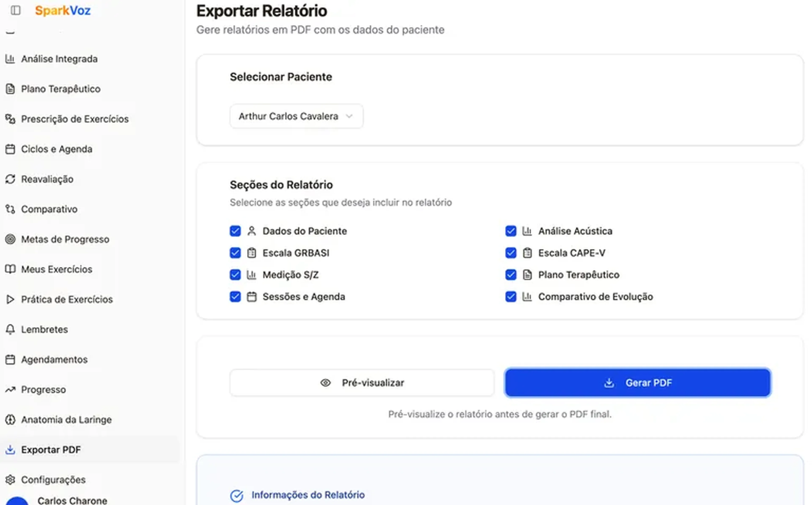Toggle the sidebar collapse icon

coord(15,10)
